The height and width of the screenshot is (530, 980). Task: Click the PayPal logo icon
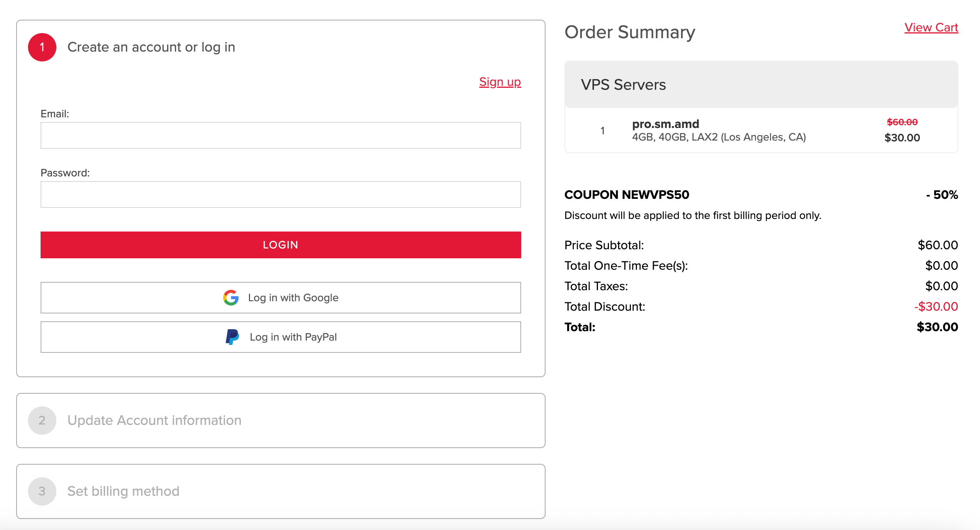point(232,337)
